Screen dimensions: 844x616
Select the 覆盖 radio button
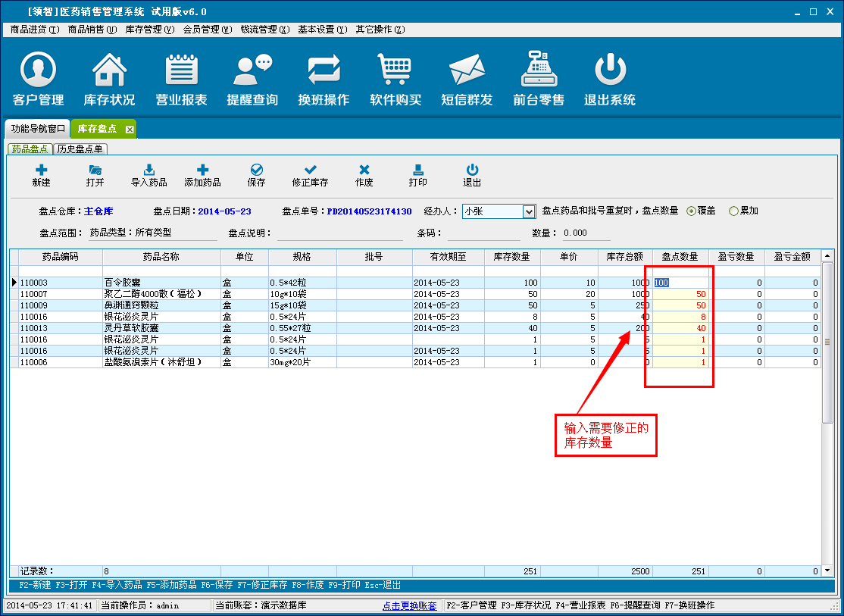pyautogui.click(x=691, y=211)
